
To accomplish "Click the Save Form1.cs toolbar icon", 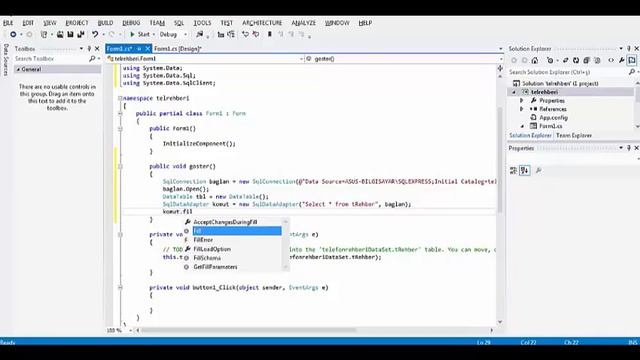I will pyautogui.click(x=70, y=35).
